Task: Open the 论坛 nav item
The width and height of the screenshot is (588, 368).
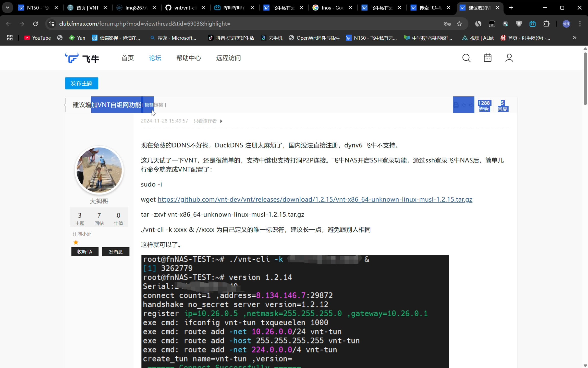Action: click(155, 58)
